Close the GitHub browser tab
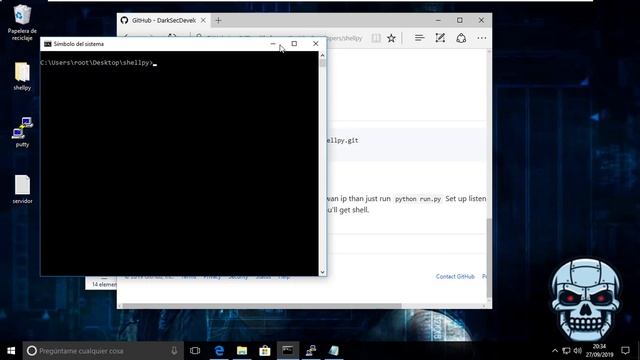This screenshot has width=640, height=360. coord(203,20)
